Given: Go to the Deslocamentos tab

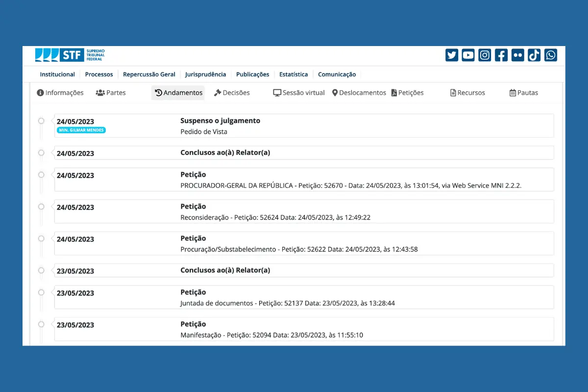Looking at the screenshot, I should click(359, 93).
